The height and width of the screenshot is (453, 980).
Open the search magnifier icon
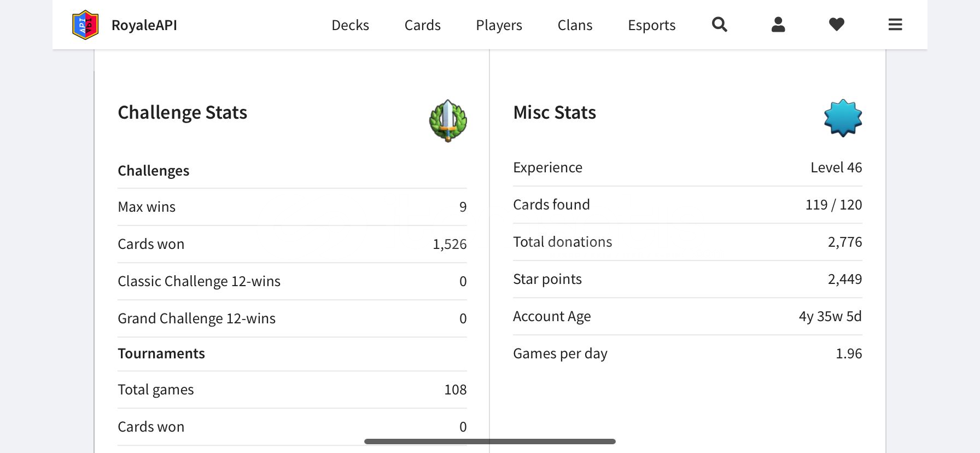720,25
